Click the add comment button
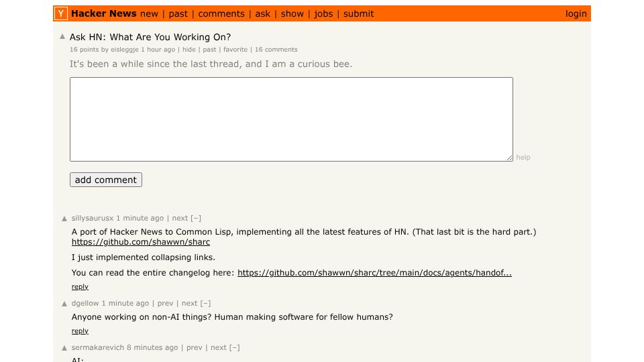This screenshot has height=362, width=644. tap(106, 180)
